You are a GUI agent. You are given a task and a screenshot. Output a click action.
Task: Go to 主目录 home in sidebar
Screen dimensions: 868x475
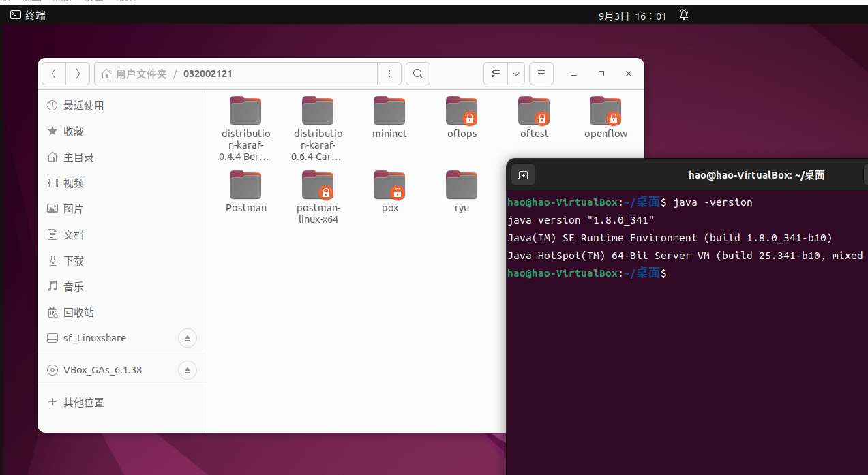[122, 157]
